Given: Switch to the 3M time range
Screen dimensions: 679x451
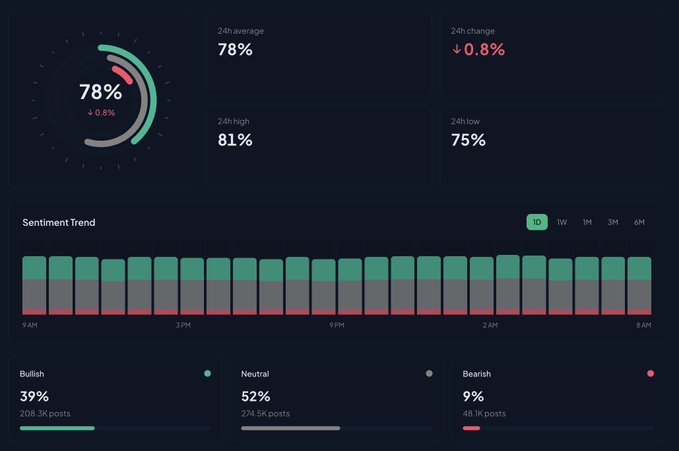Looking at the screenshot, I should click(x=613, y=222).
